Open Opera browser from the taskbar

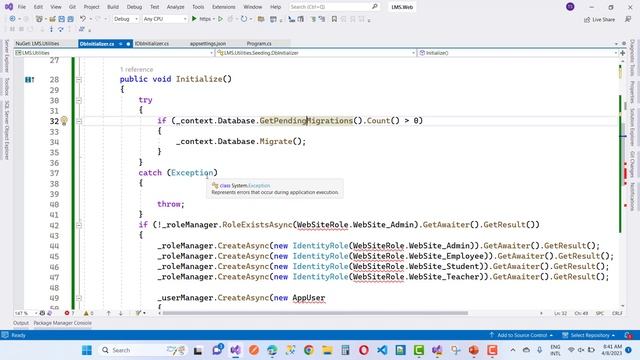364,350
